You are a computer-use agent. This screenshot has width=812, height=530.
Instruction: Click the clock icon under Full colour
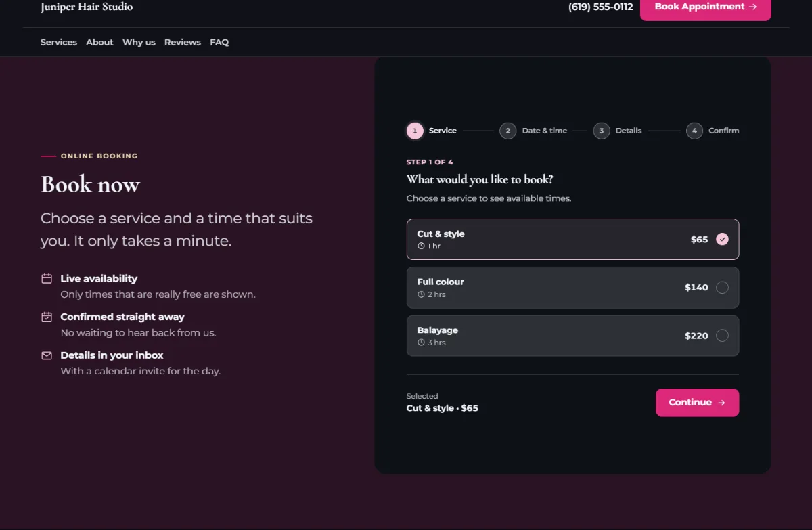coord(421,294)
